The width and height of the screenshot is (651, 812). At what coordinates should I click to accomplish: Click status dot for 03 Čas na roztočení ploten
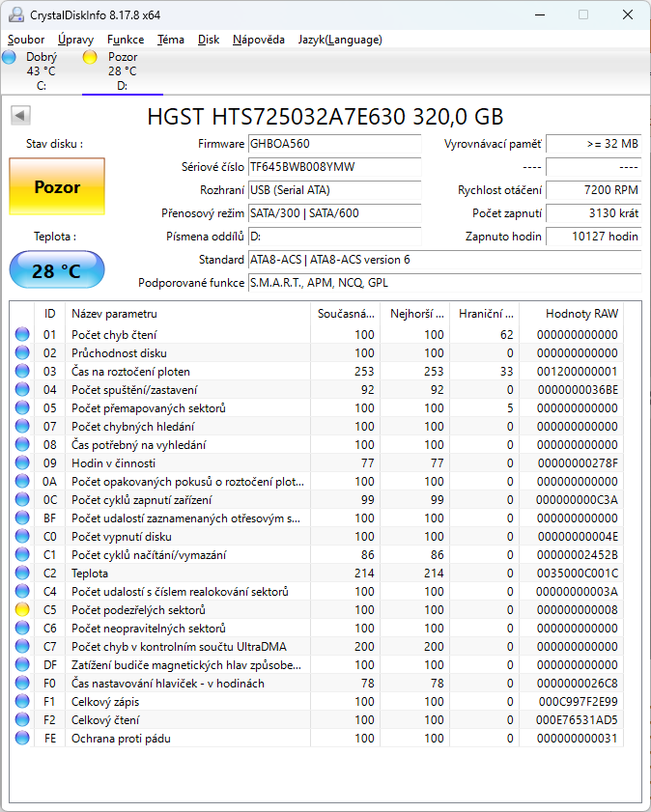coord(22,372)
